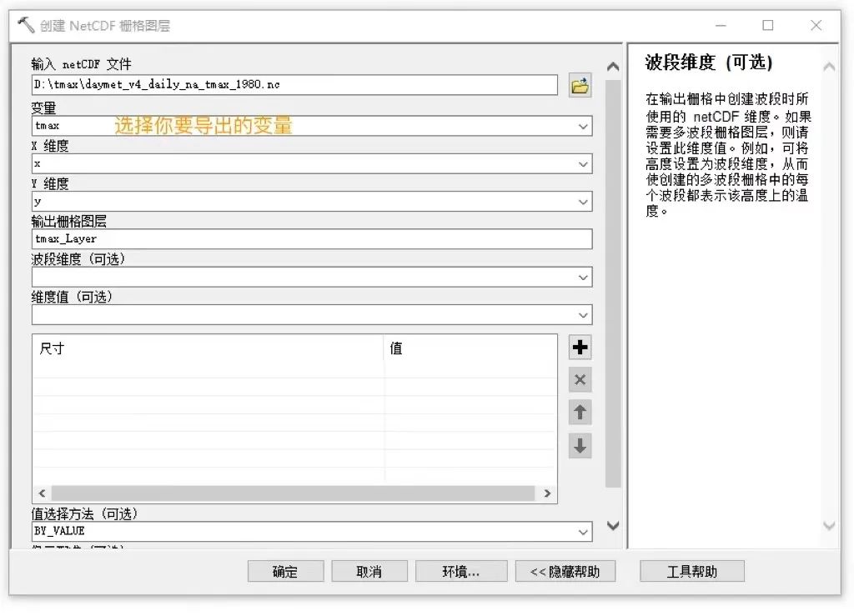This screenshot has width=854, height=616.
Task: Open the 波段维度 (可选) dropdown
Action: [x=585, y=276]
